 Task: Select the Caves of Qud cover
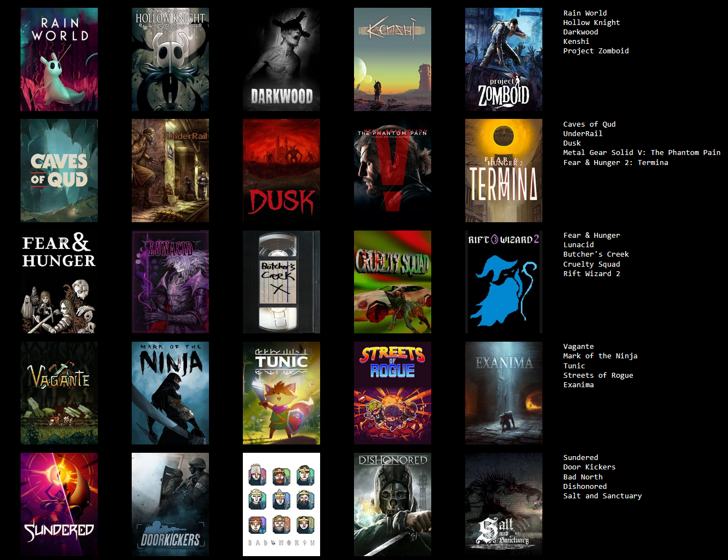tap(59, 171)
